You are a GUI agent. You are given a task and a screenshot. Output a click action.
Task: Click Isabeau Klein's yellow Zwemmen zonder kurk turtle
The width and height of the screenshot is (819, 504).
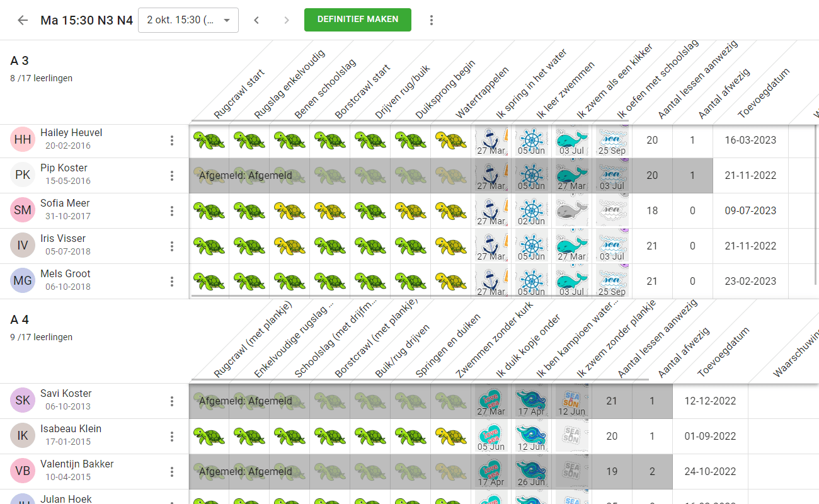450,436
